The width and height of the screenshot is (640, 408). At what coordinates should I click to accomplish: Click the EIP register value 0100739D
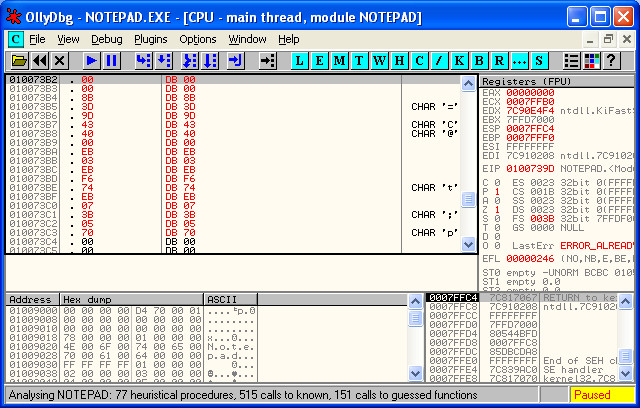point(530,169)
